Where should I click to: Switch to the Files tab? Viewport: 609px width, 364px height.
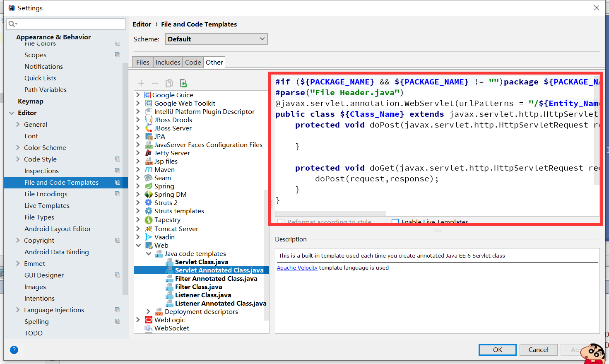point(142,62)
